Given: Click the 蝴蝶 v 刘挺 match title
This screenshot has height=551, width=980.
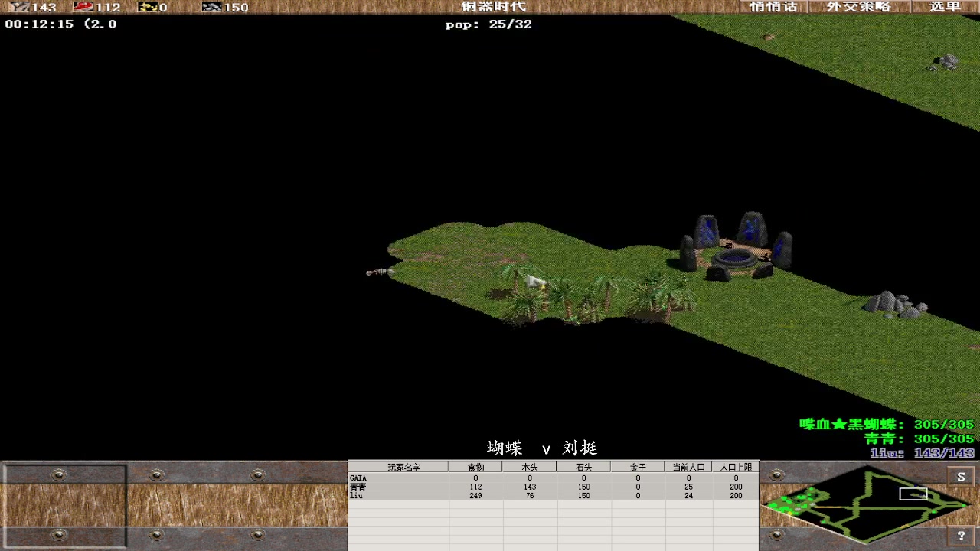Looking at the screenshot, I should click(x=542, y=448).
